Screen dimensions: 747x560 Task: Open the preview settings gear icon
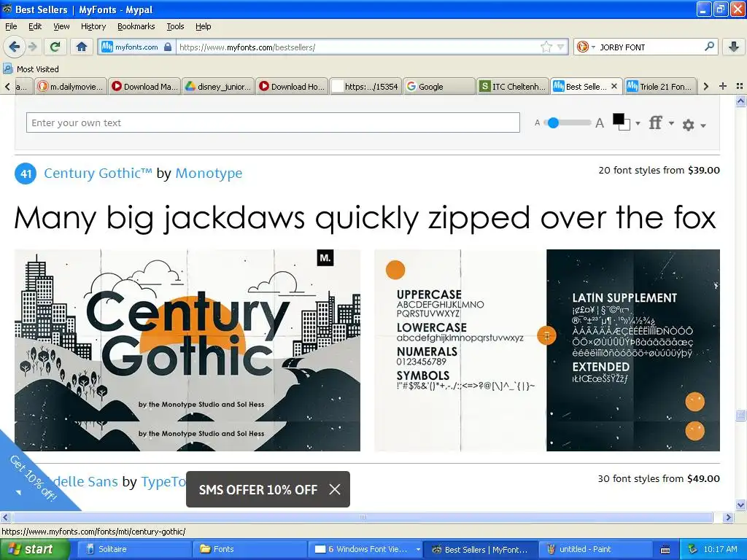(x=688, y=125)
